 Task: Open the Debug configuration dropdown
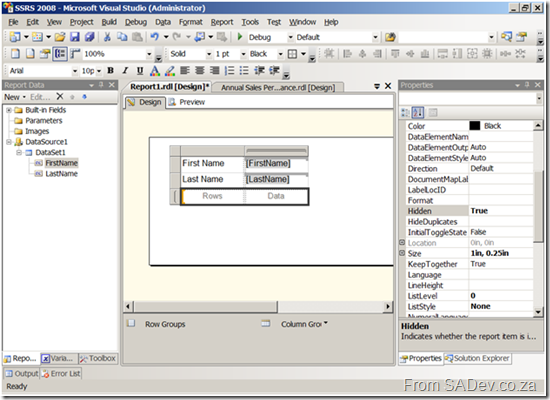(290, 37)
